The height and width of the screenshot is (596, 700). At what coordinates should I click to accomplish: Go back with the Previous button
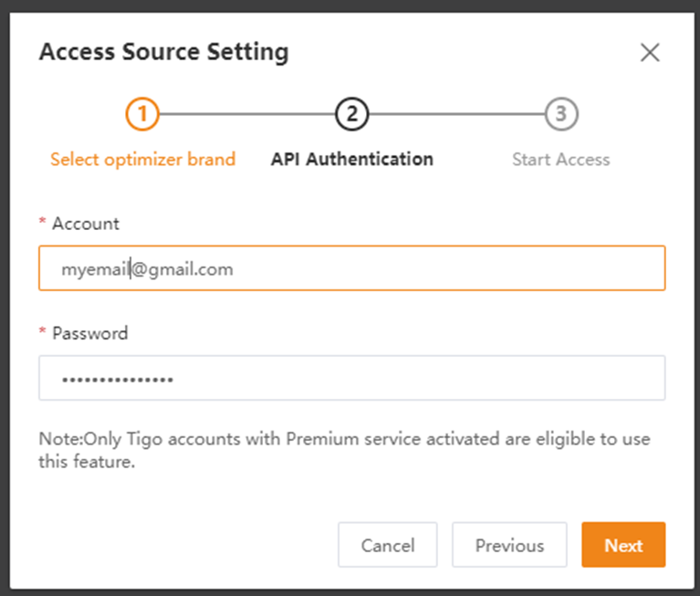click(509, 545)
